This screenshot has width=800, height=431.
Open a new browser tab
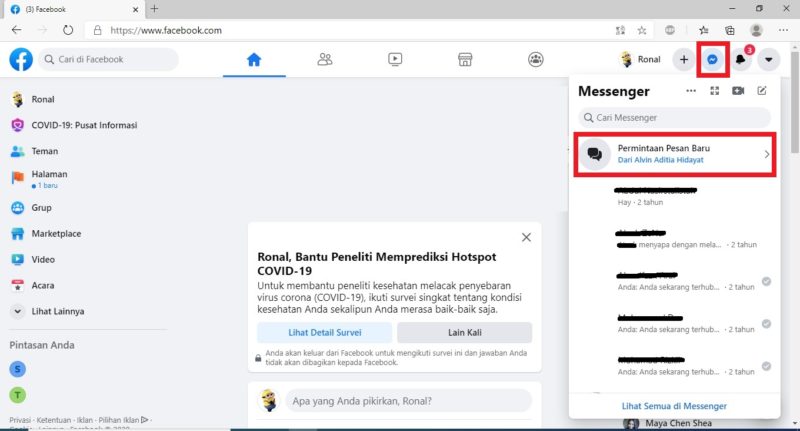point(155,9)
